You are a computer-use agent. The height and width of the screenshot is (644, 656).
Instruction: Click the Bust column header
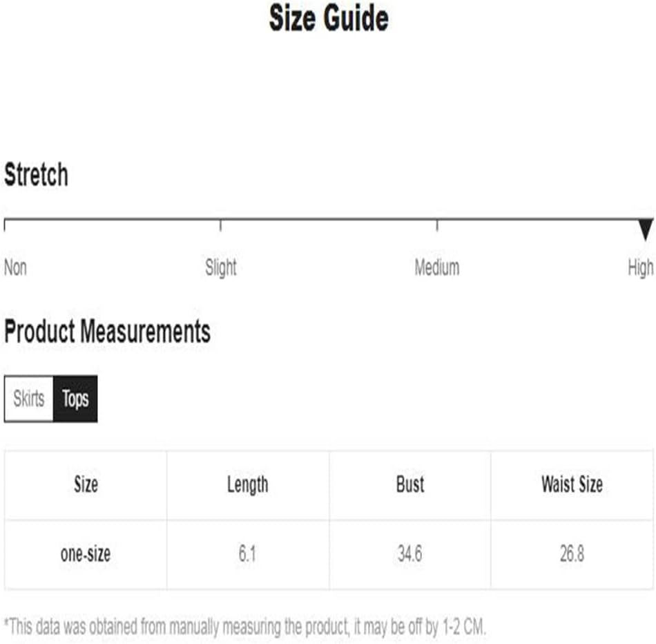click(409, 484)
